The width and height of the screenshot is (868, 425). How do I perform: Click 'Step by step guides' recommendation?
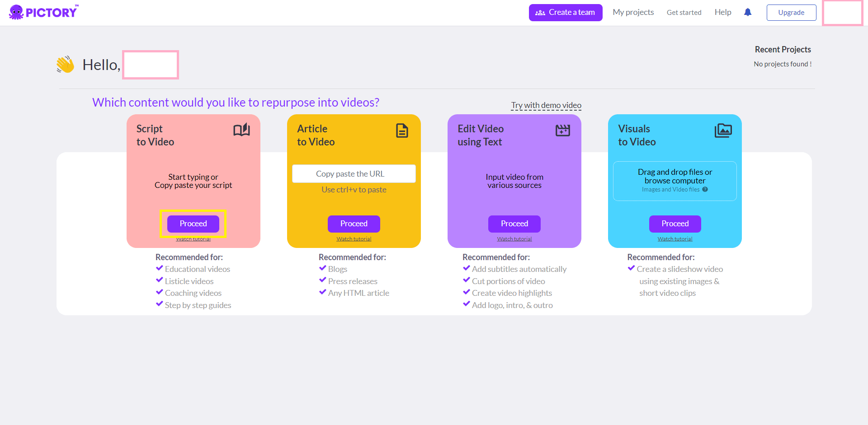click(198, 305)
